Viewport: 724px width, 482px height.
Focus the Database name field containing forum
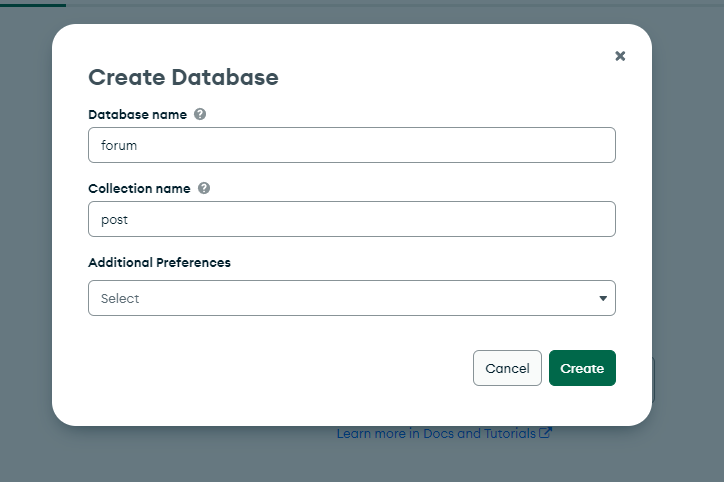click(352, 145)
